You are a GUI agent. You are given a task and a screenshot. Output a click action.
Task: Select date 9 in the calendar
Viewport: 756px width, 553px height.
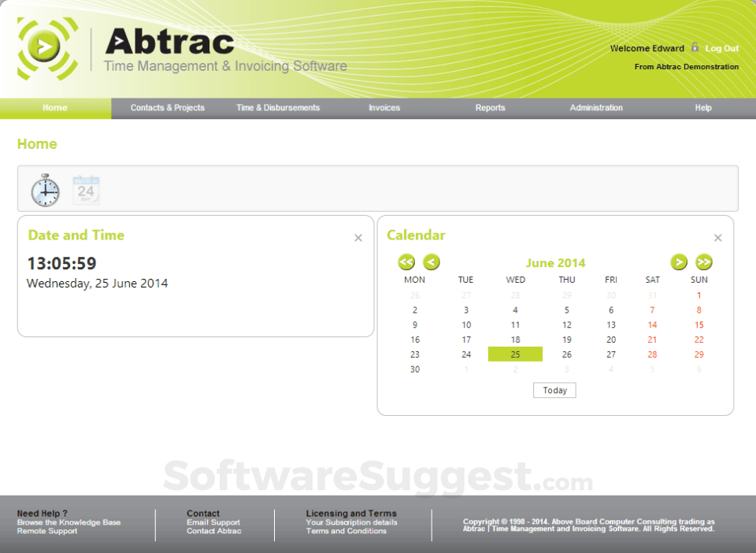click(x=415, y=325)
